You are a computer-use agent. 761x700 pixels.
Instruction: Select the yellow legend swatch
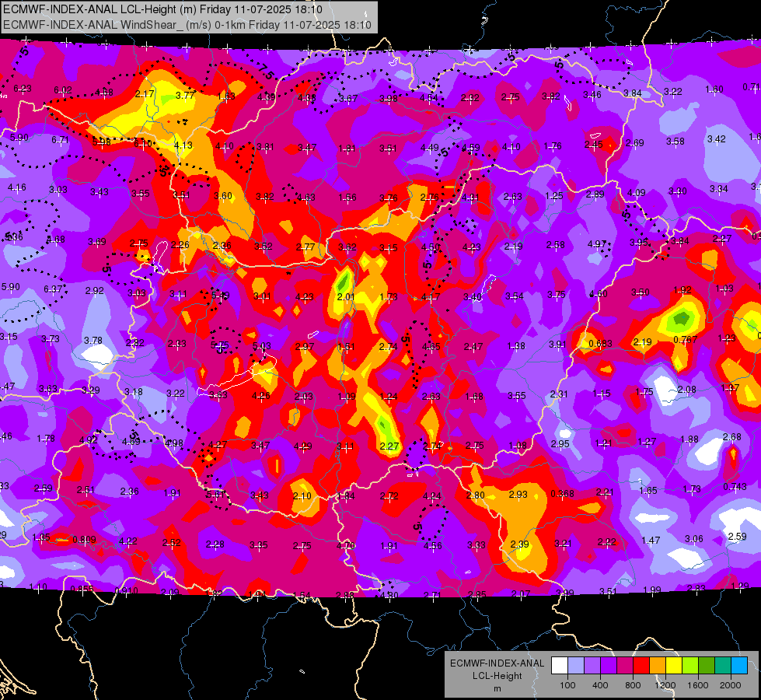point(674,666)
